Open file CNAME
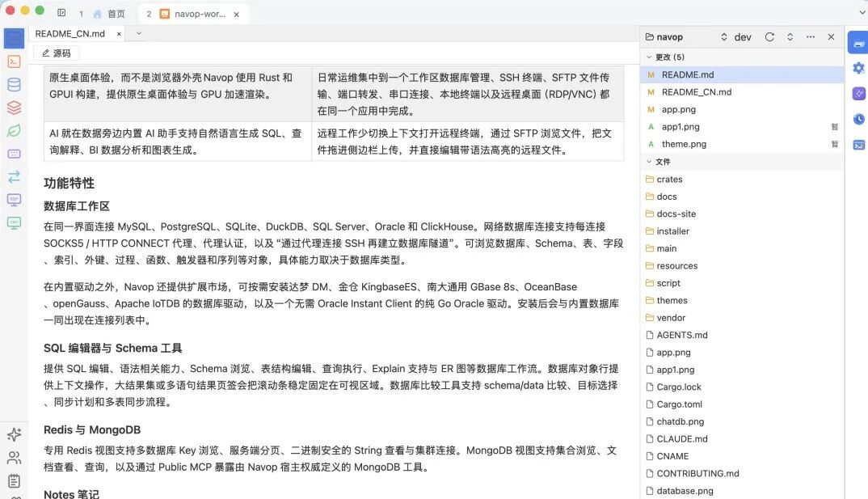Viewport: 868px width, 499px height. (742, 456)
